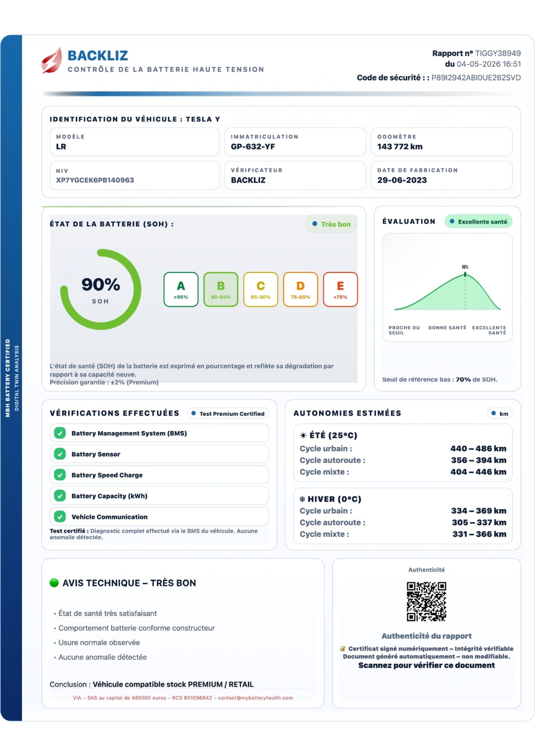Screen dimensions: 535x756
Task: Click the blue dot in the Excellente santé badge
Action: [452, 221]
